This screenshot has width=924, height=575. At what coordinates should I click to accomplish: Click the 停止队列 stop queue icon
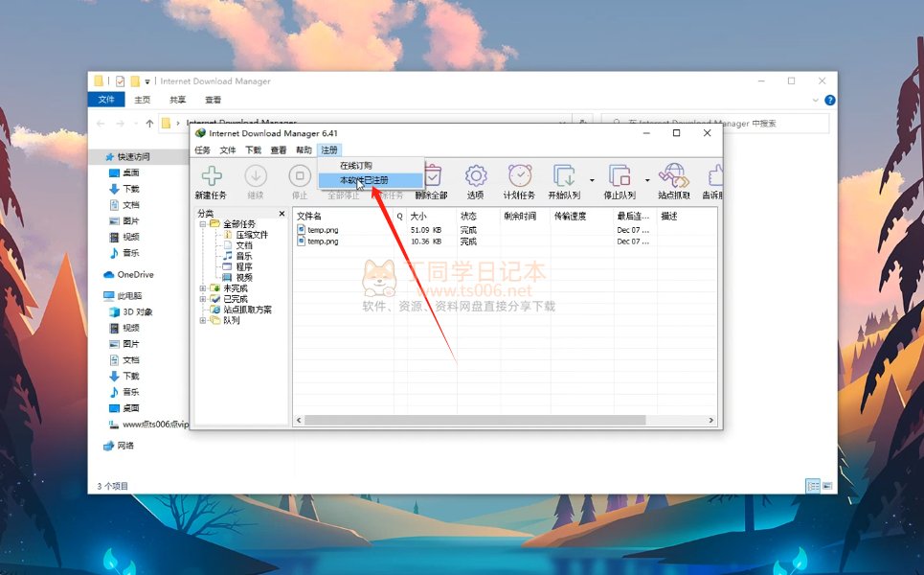(x=620, y=175)
